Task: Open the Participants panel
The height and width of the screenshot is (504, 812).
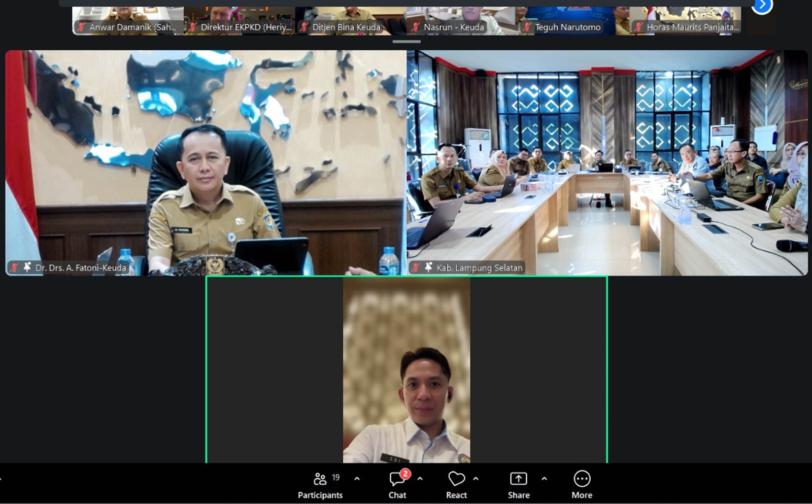Action: (x=320, y=485)
